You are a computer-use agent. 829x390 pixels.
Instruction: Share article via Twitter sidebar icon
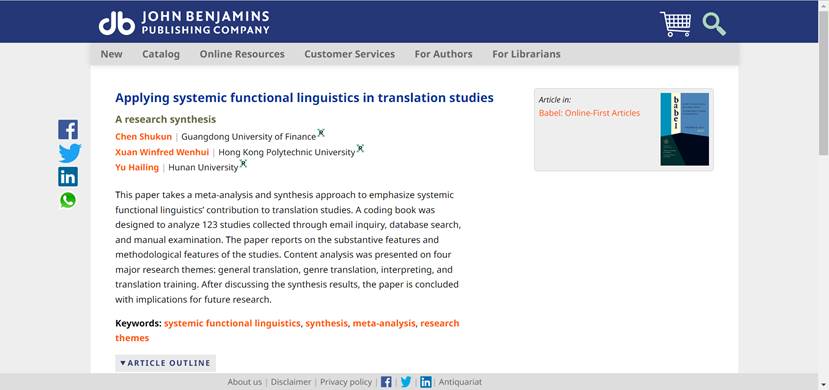pos(69,153)
